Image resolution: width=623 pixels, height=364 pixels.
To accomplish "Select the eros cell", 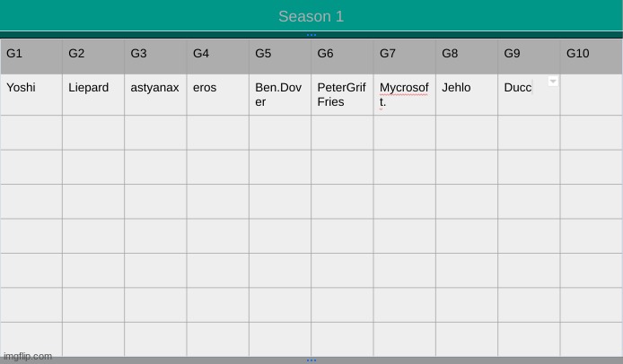I will point(218,95).
